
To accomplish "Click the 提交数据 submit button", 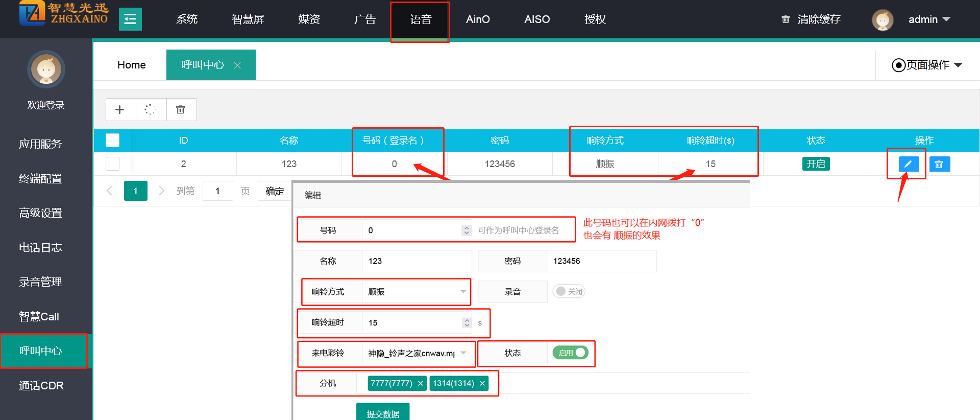I will 383,413.
